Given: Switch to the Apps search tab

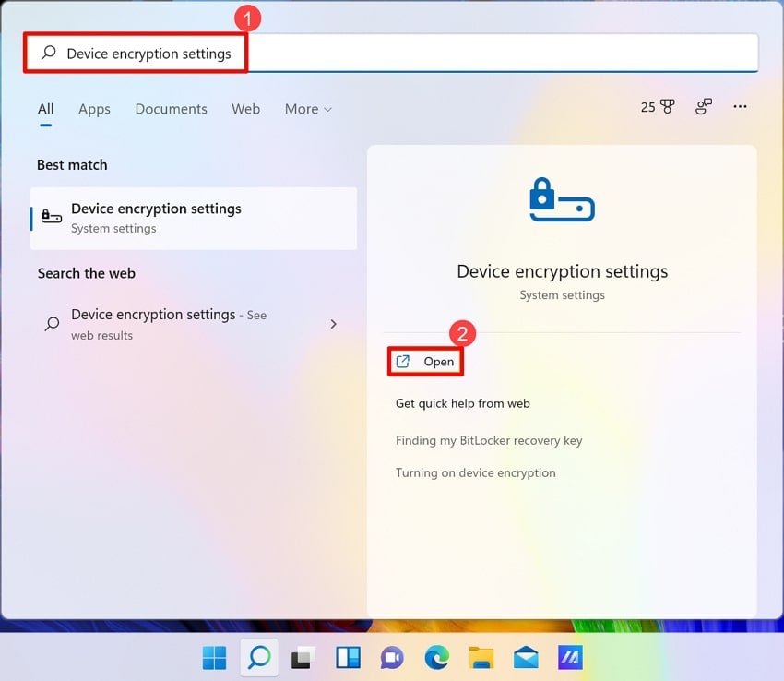Looking at the screenshot, I should (x=94, y=109).
